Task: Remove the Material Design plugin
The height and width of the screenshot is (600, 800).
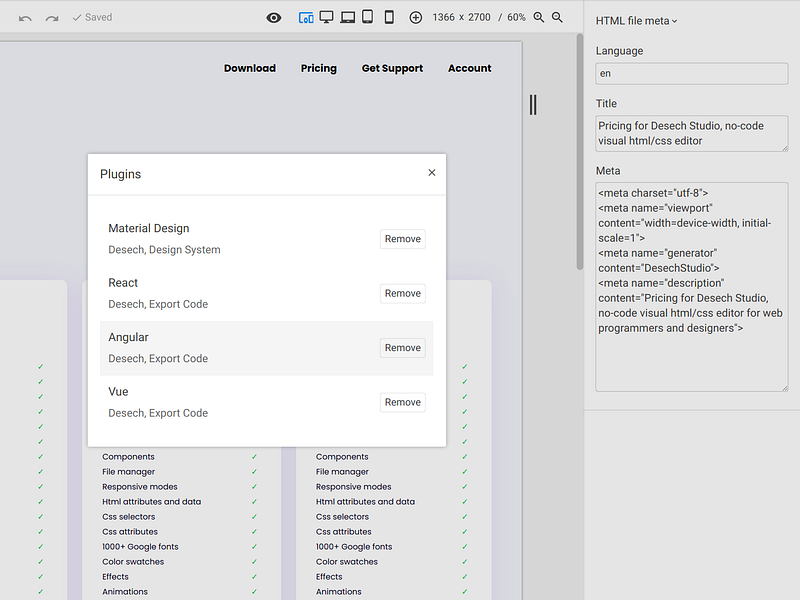Action: pyautogui.click(x=403, y=239)
